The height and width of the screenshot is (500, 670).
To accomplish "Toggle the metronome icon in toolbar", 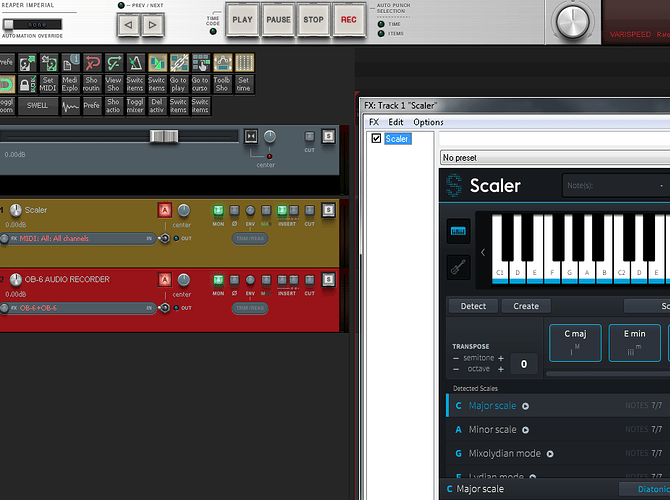I will pos(135,63).
